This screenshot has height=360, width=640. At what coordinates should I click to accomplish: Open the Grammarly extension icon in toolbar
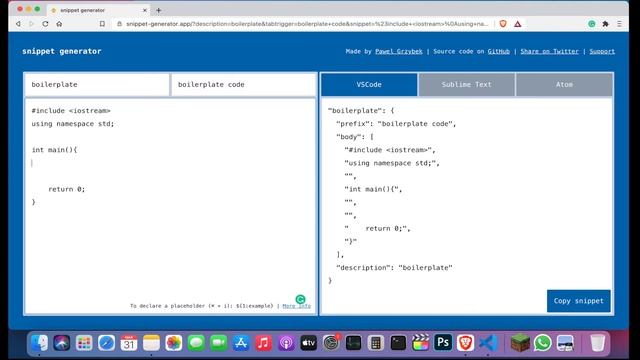(591, 24)
